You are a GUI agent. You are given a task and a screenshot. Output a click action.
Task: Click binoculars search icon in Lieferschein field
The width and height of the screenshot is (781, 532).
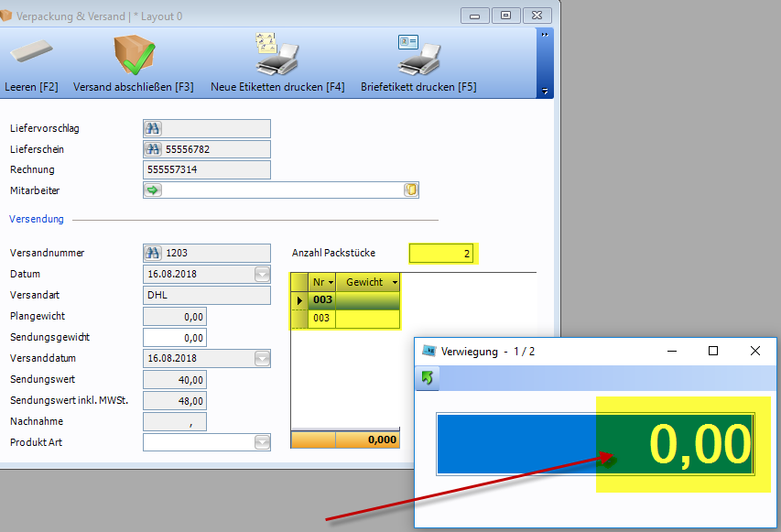pyautogui.click(x=153, y=149)
